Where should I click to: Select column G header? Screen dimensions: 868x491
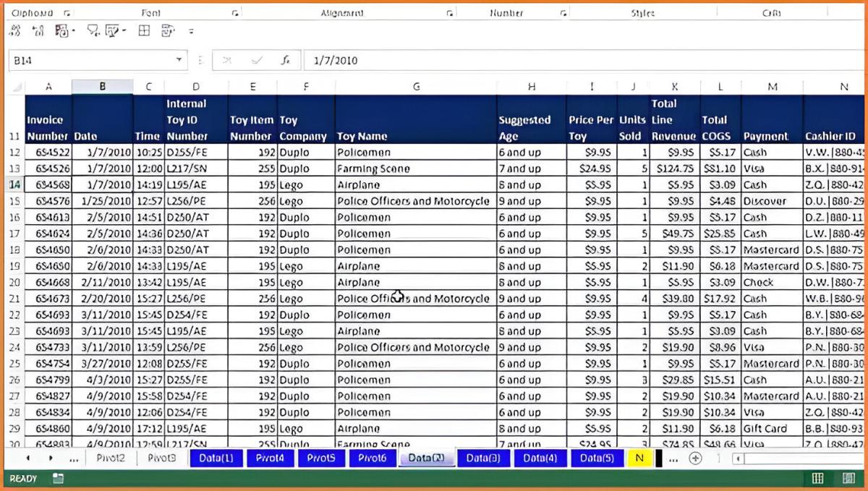(416, 87)
